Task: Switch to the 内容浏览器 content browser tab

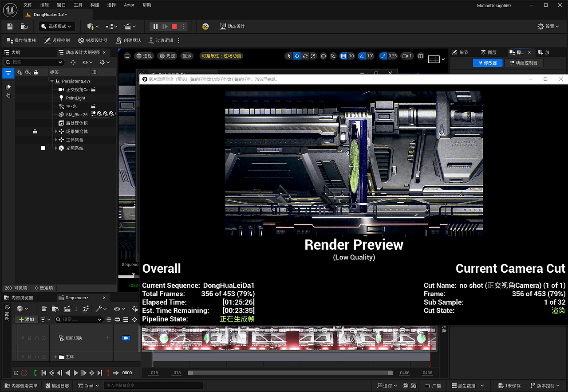Action: [19, 298]
